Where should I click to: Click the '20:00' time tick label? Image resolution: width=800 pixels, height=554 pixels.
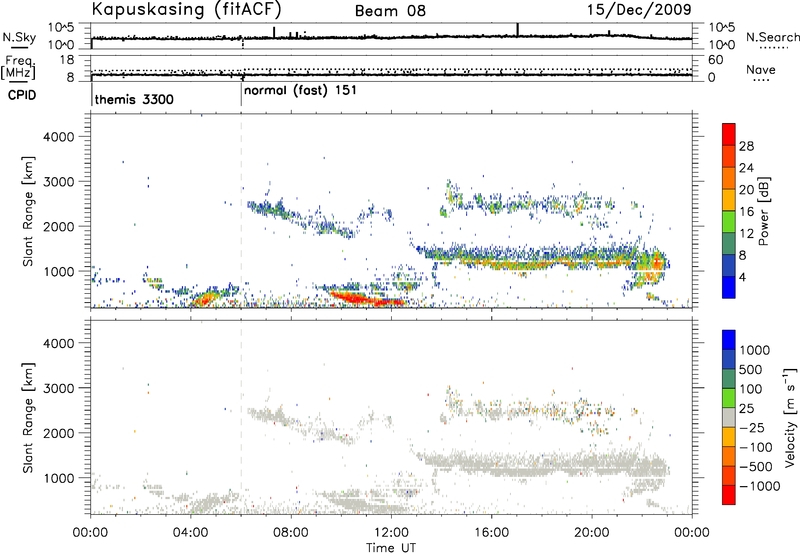[x=592, y=533]
